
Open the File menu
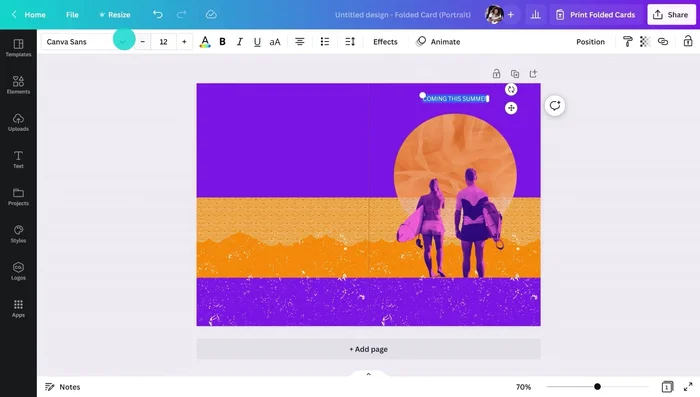(72, 14)
